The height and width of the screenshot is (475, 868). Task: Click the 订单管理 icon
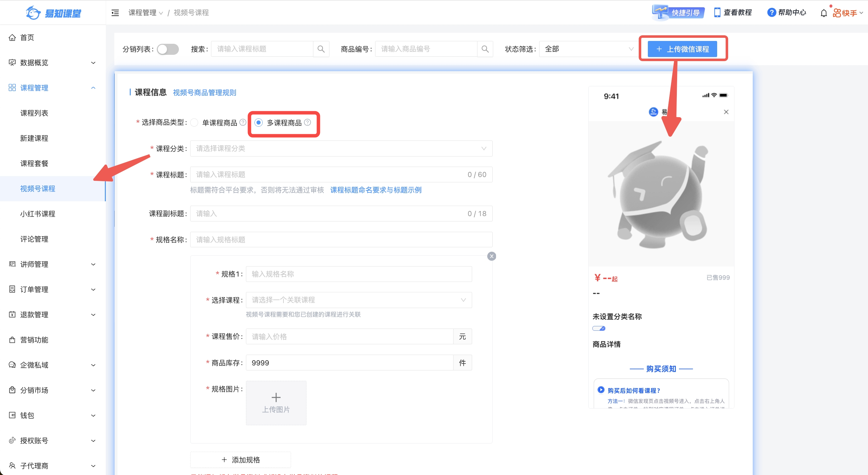[12, 289]
